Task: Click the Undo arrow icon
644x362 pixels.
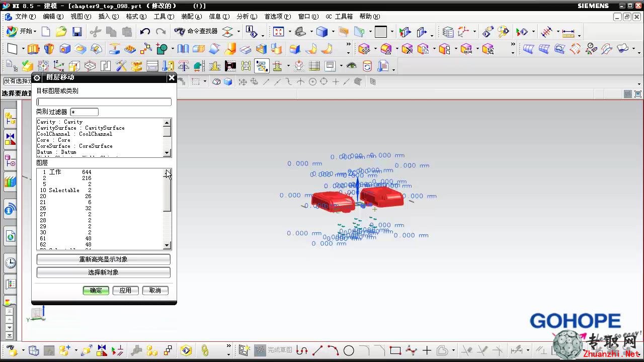Action: click(x=145, y=32)
